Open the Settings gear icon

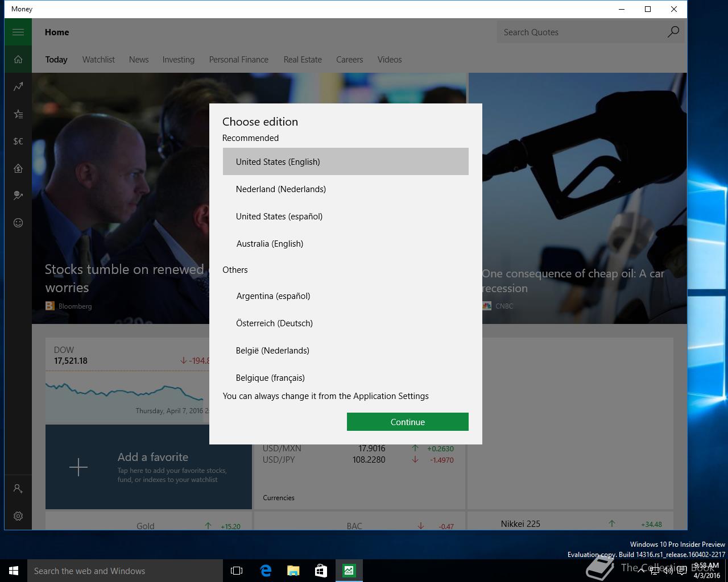pyautogui.click(x=18, y=516)
